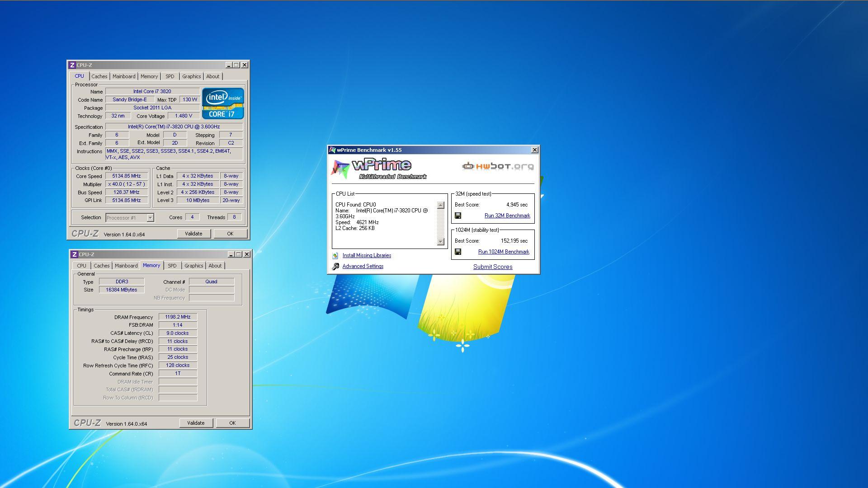Click the wPrime title bar icon
Image resolution: width=868 pixels, height=488 pixels.
point(333,150)
